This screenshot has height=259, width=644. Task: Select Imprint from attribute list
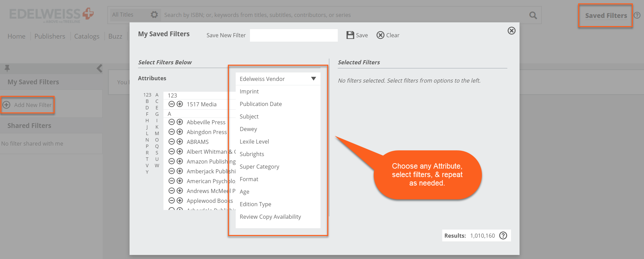click(x=249, y=91)
